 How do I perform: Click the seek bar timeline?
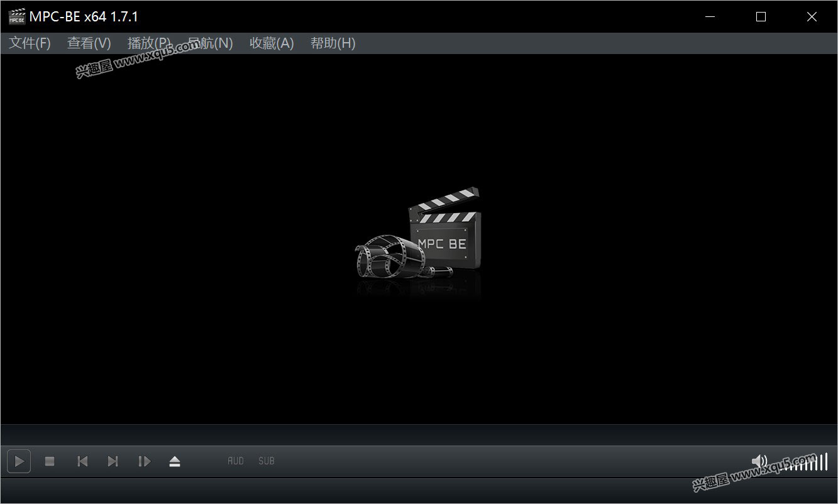[x=419, y=435]
